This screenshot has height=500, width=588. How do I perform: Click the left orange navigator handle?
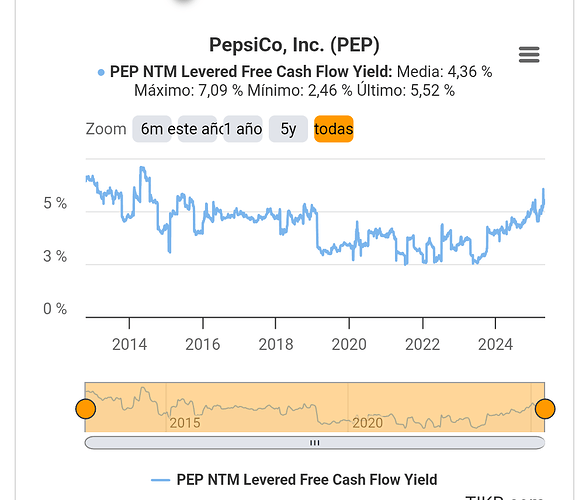coord(86,409)
